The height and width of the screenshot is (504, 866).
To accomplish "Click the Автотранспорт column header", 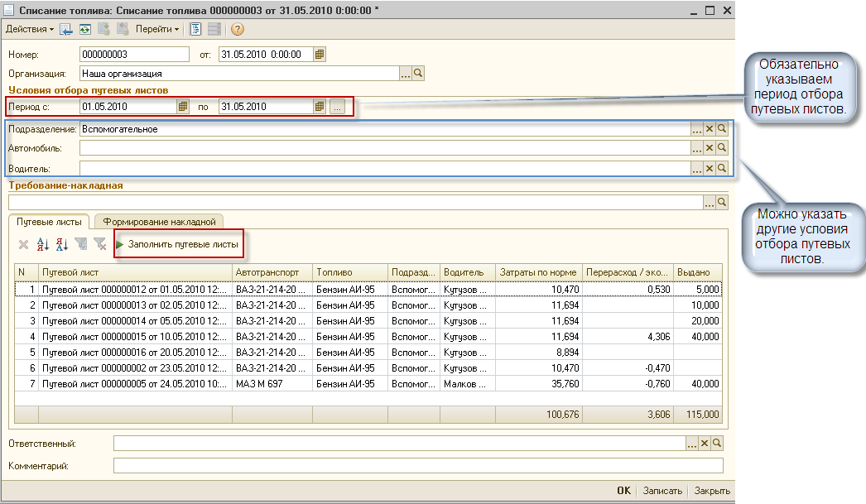I will point(272,272).
